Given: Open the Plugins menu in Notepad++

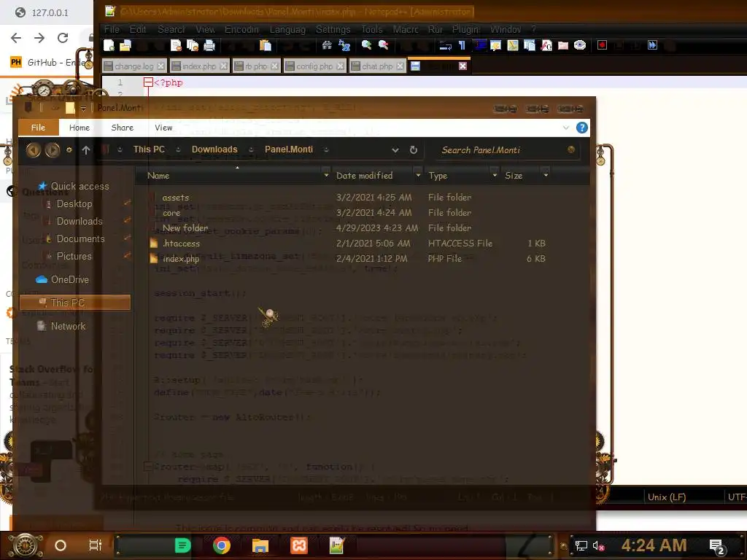Looking at the screenshot, I should [466, 29].
